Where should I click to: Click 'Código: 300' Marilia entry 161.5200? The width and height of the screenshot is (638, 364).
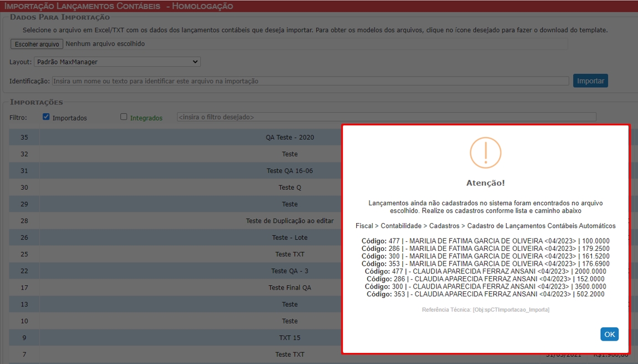point(485,256)
